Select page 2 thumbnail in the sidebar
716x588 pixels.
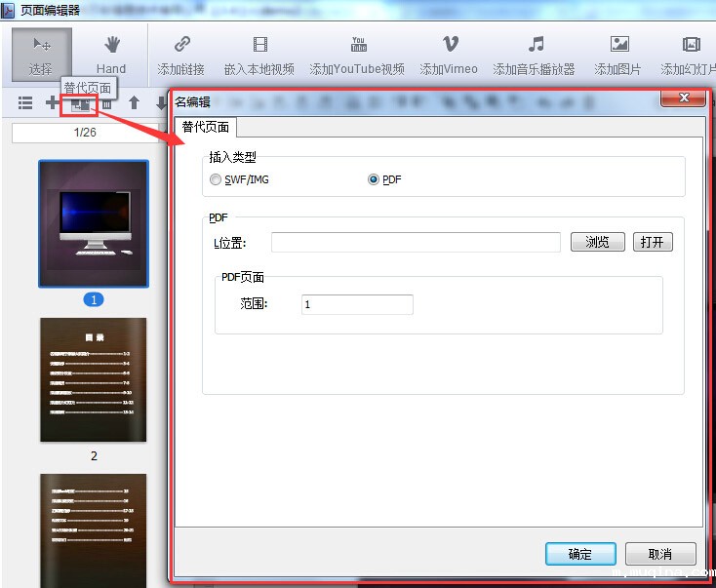(94, 379)
